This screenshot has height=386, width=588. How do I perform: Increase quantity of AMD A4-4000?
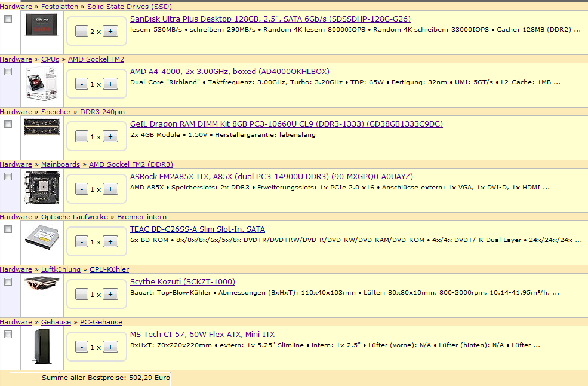pos(110,84)
